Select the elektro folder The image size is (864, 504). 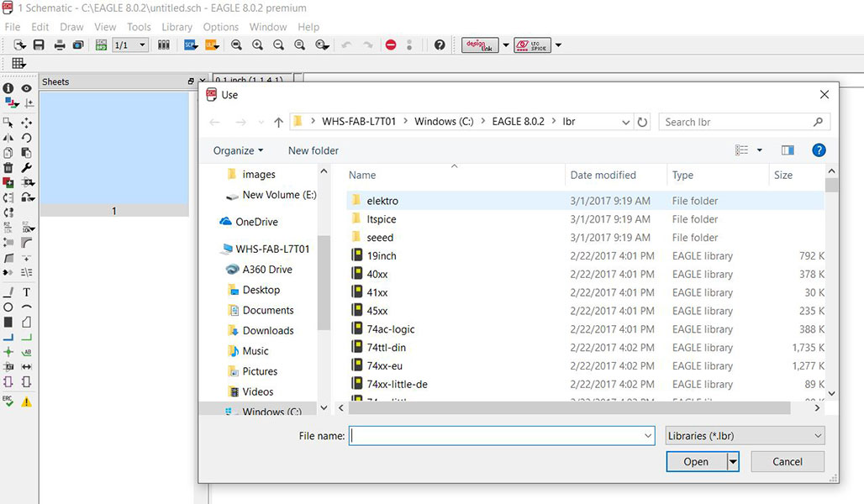382,201
